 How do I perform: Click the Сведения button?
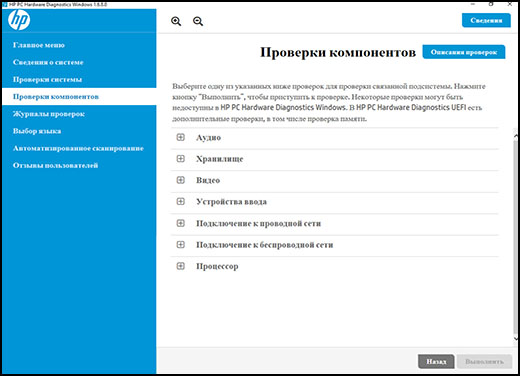point(486,20)
